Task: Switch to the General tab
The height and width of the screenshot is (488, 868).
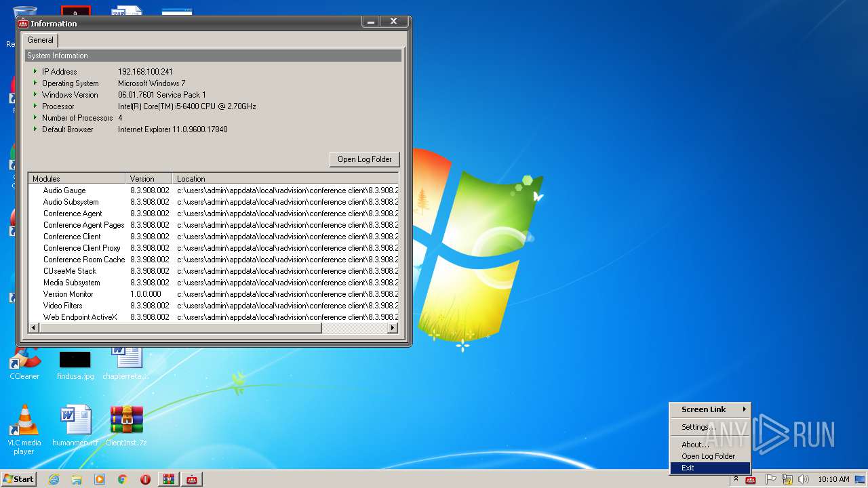Action: 41,40
